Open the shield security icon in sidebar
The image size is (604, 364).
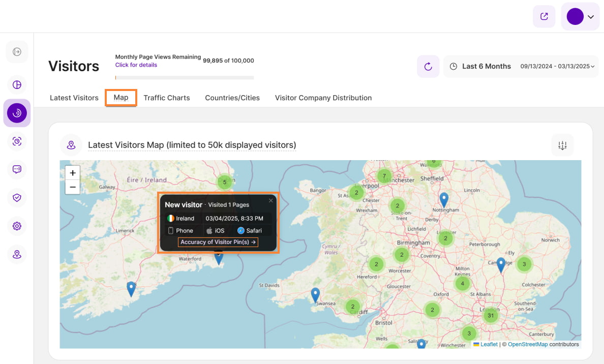coord(17,198)
